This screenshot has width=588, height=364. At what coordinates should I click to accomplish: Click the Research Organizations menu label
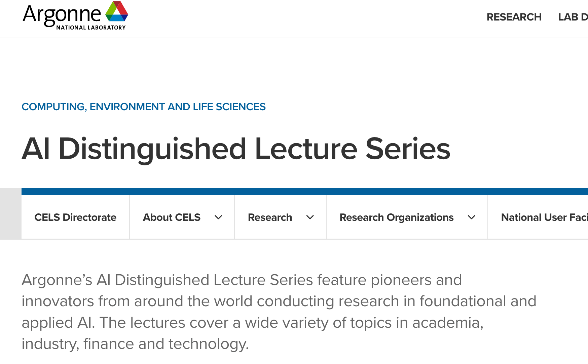coord(396,217)
